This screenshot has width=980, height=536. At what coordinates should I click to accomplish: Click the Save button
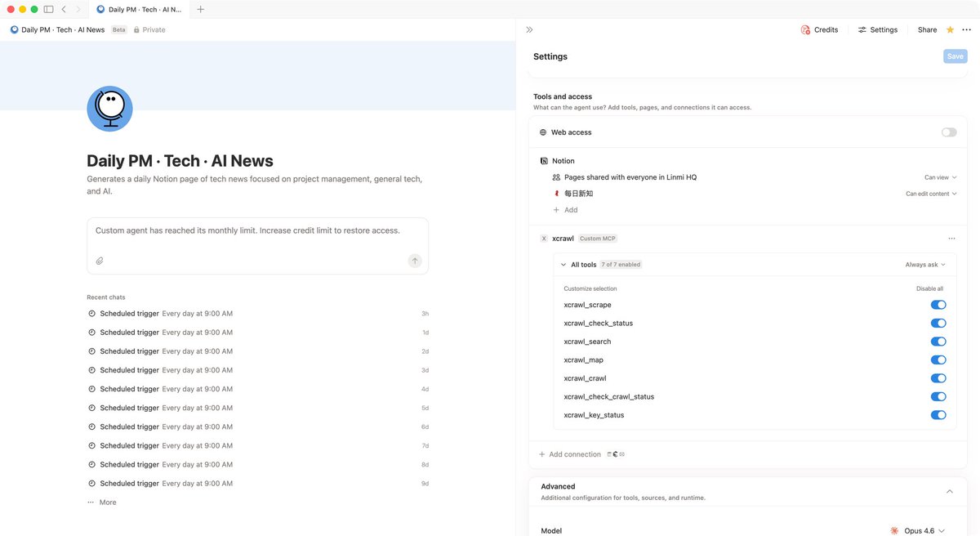(x=955, y=56)
